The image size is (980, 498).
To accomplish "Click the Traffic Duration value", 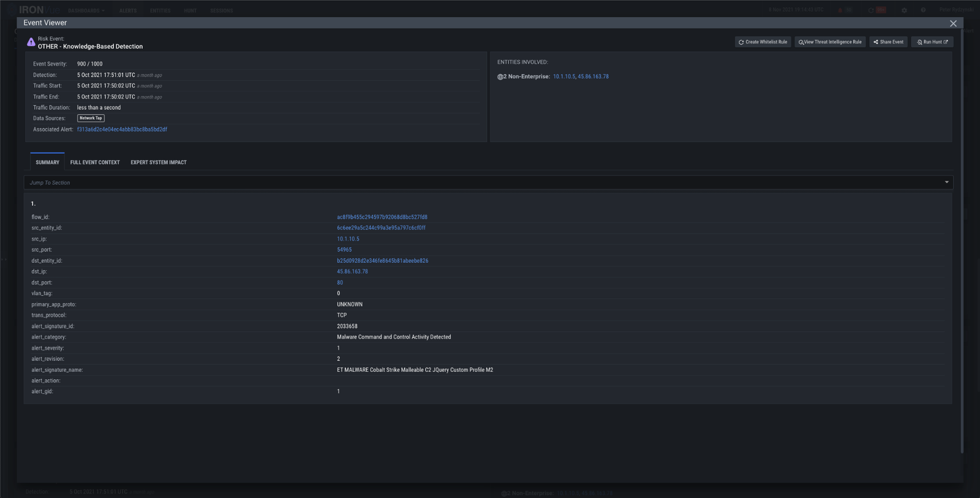I will click(99, 107).
